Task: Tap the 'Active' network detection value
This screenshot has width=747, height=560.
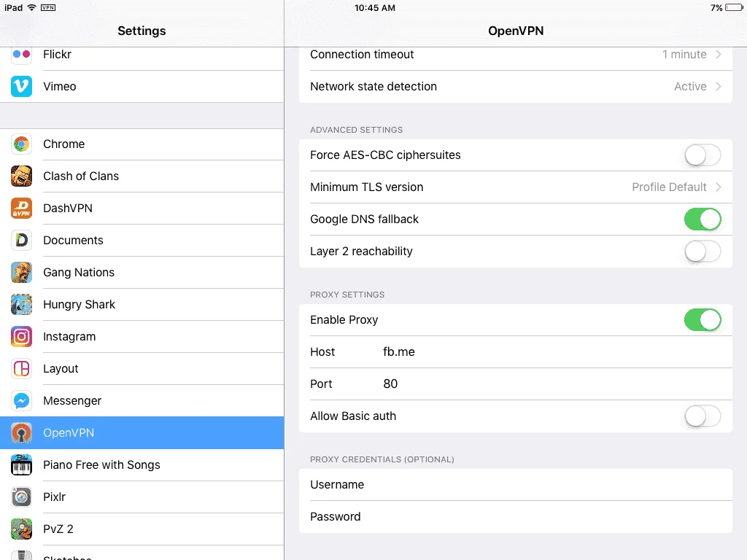Action: click(x=690, y=86)
